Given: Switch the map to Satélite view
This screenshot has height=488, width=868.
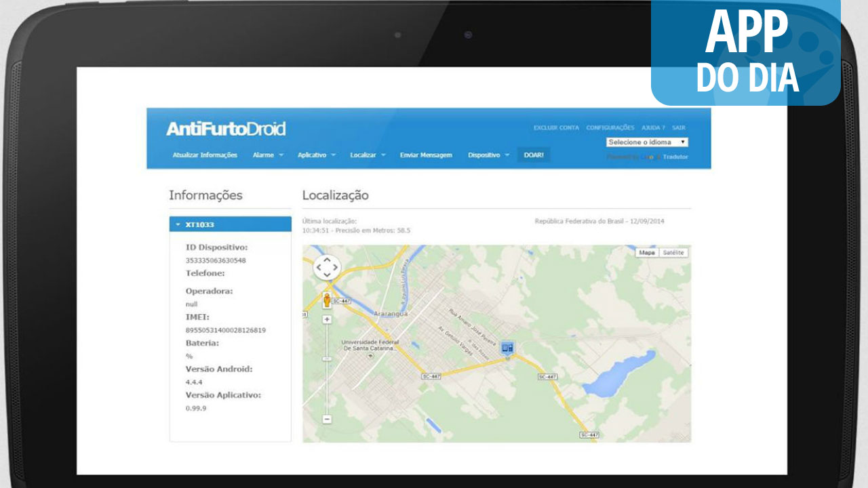Looking at the screenshot, I should point(673,252).
